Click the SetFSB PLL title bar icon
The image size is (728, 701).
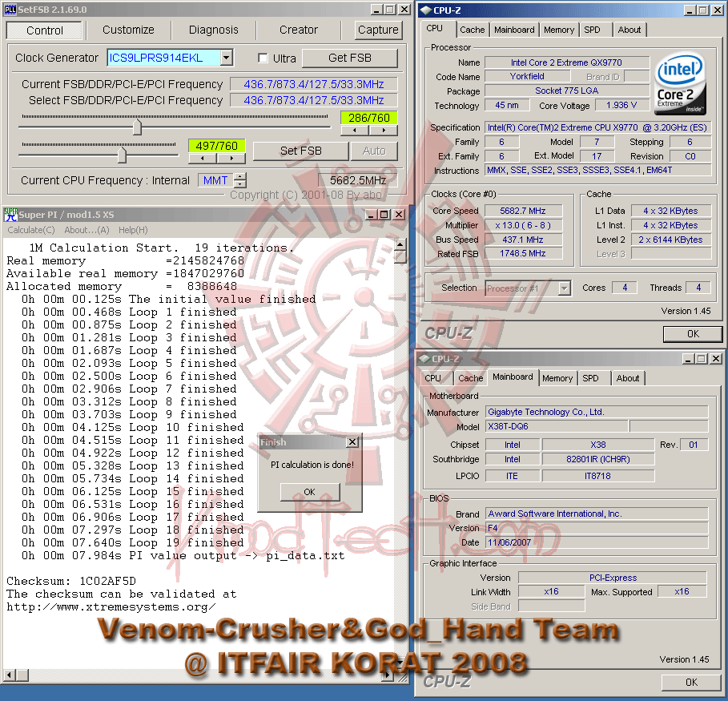click(x=10, y=9)
